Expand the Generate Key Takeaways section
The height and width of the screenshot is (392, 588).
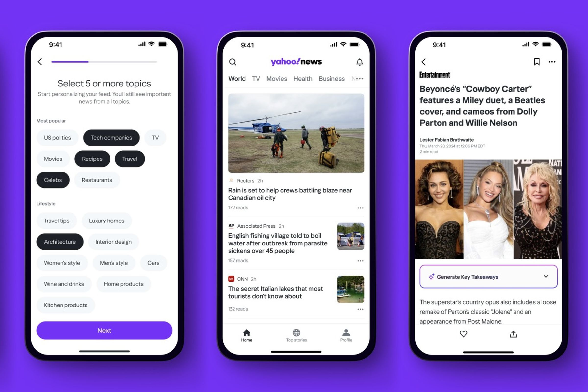click(x=546, y=276)
